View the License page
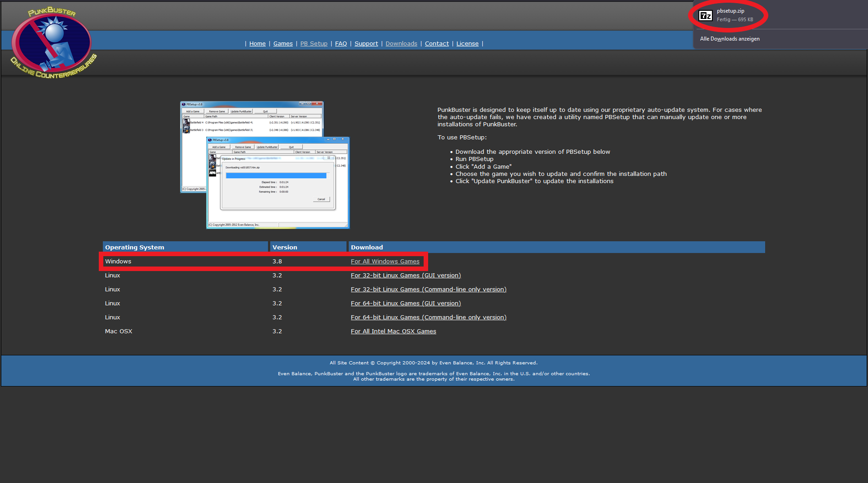The image size is (868, 483). click(467, 44)
